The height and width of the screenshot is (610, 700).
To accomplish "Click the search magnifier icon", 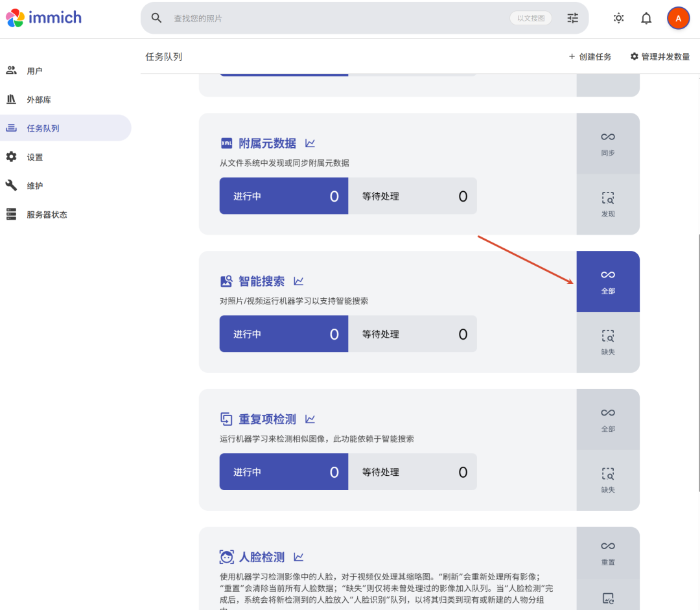I will (x=156, y=18).
